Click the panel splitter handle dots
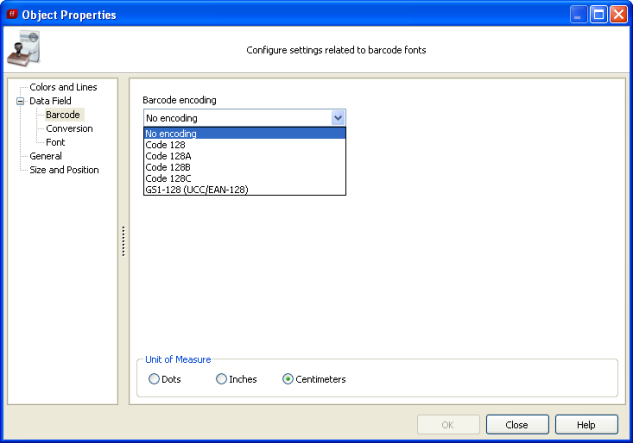This screenshot has width=633, height=443. click(x=123, y=241)
